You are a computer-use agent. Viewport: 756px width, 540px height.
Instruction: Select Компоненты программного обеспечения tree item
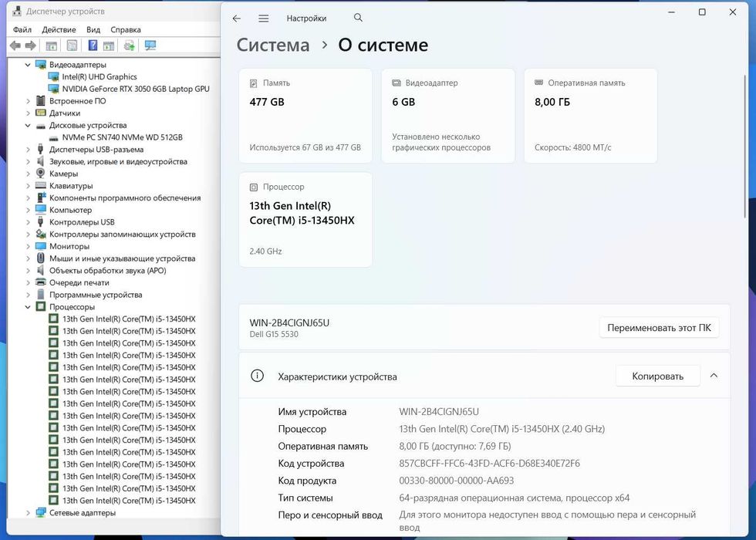point(125,197)
